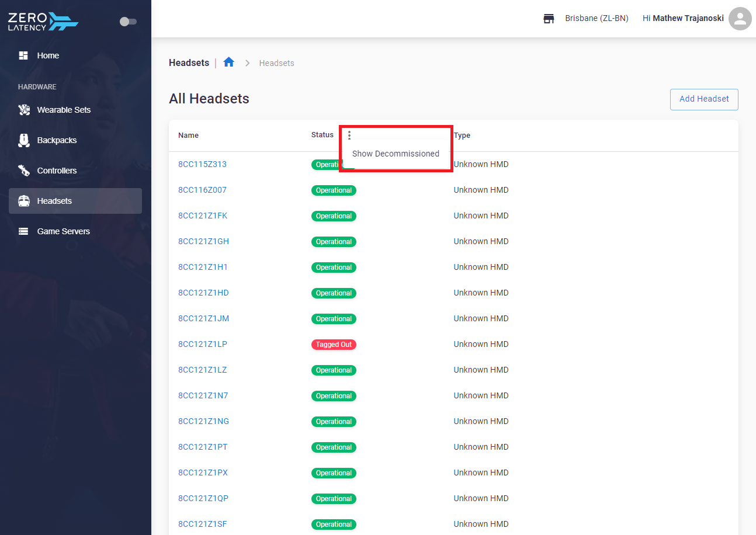Open headset 8CC121Z1FK
This screenshot has width=756, height=535.
coord(203,216)
